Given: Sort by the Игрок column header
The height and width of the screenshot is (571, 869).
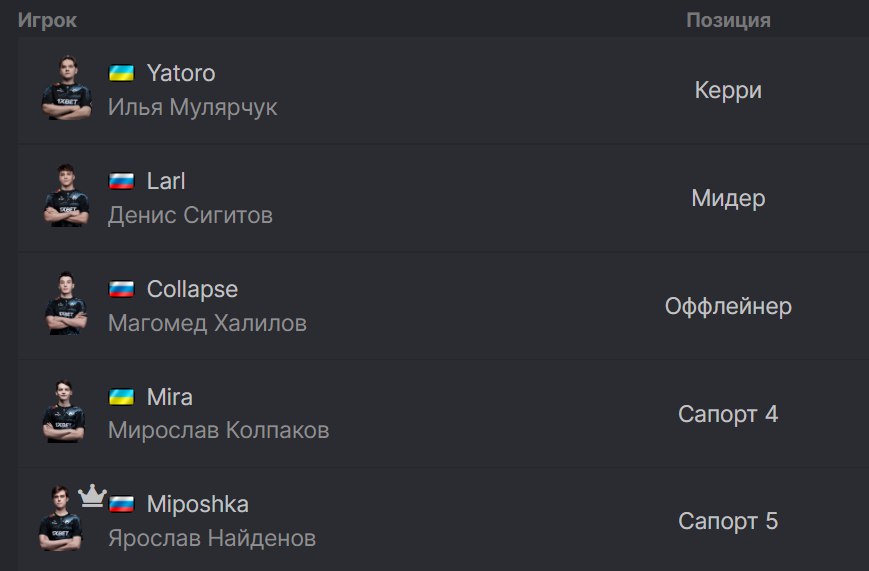Looking at the screenshot, I should 47,20.
